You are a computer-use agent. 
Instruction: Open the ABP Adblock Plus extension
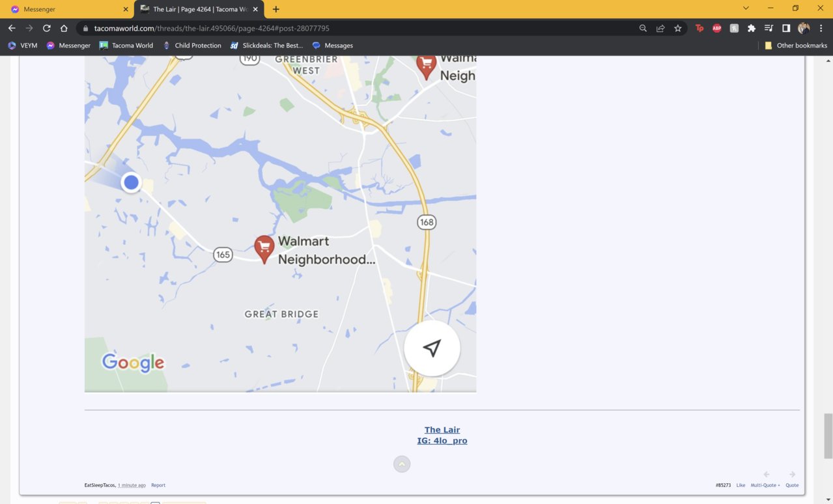[x=717, y=28]
